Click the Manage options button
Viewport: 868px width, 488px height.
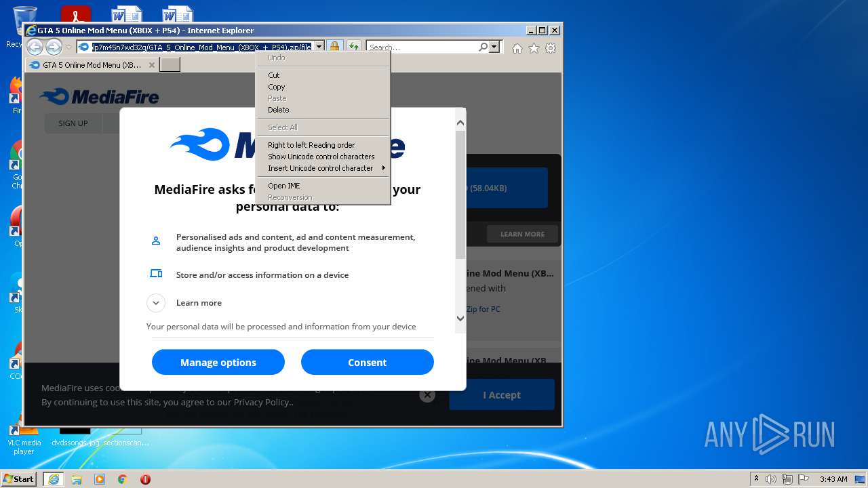tap(218, 362)
